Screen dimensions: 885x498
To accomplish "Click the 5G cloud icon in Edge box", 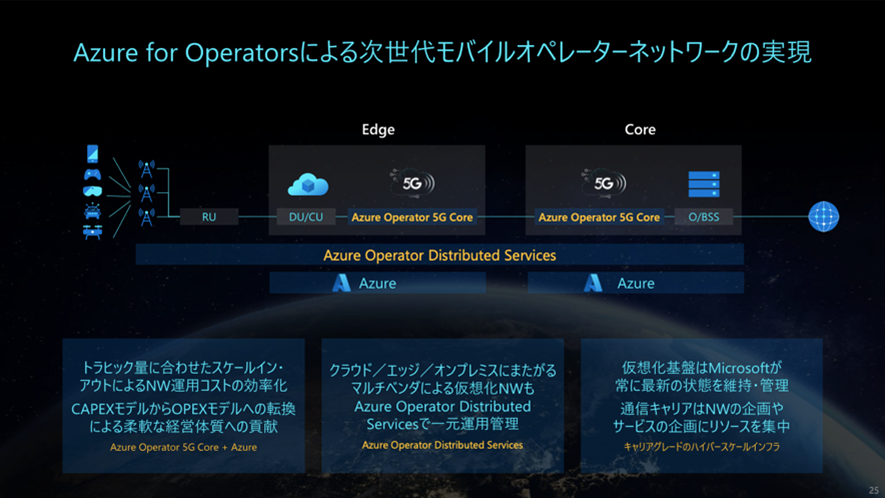I will pyautogui.click(x=413, y=183).
